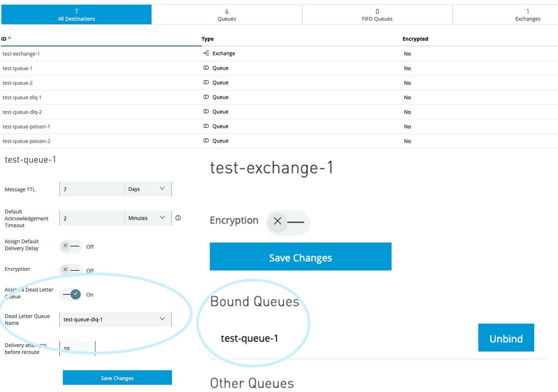Image resolution: width=558 pixels, height=392 pixels.
Task: Click the Exchange icon beside test-exchange-1
Action: pyautogui.click(x=206, y=53)
